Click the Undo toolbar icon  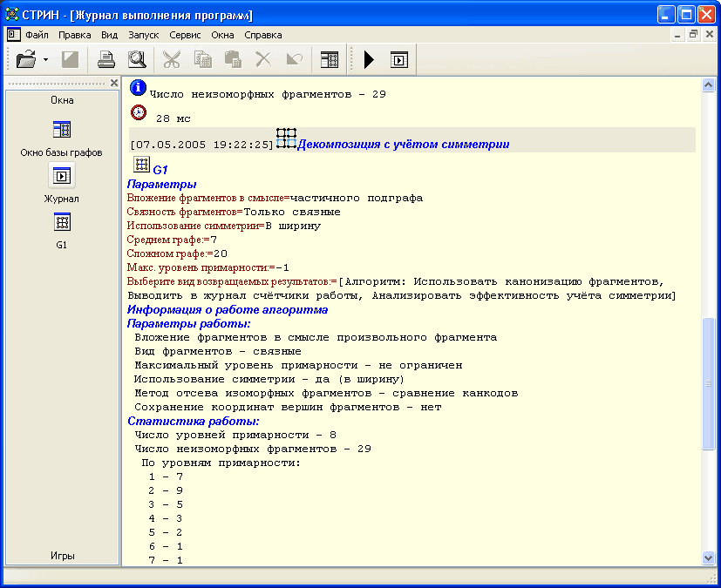(295, 60)
